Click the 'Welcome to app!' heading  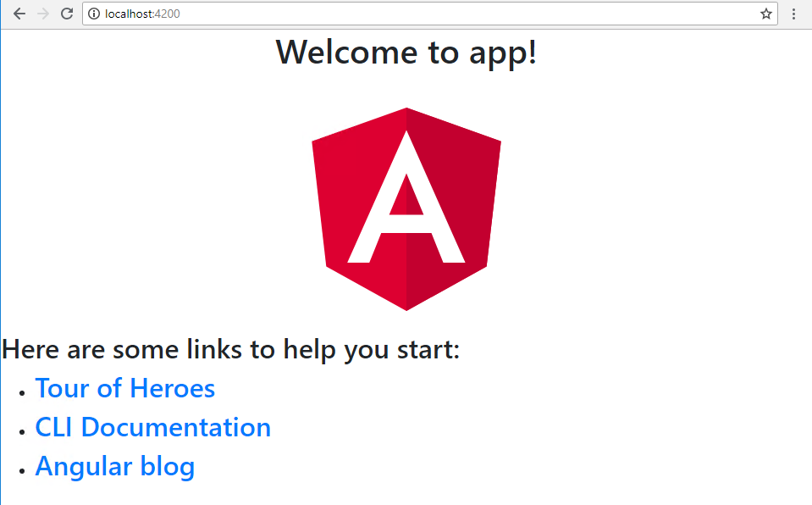(x=406, y=52)
